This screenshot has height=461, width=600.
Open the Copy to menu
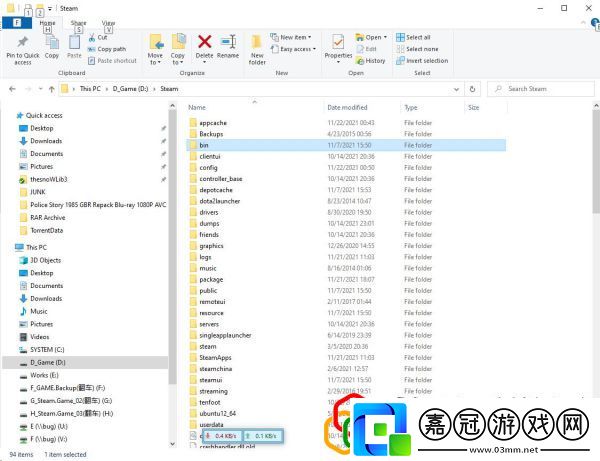178,49
